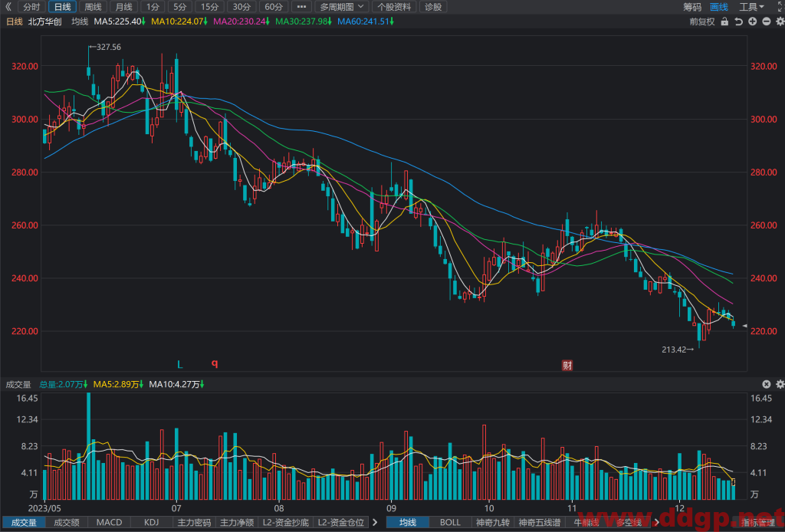Select the 主力密码 indicator tab
This screenshot has height=532, width=785.
point(194,522)
